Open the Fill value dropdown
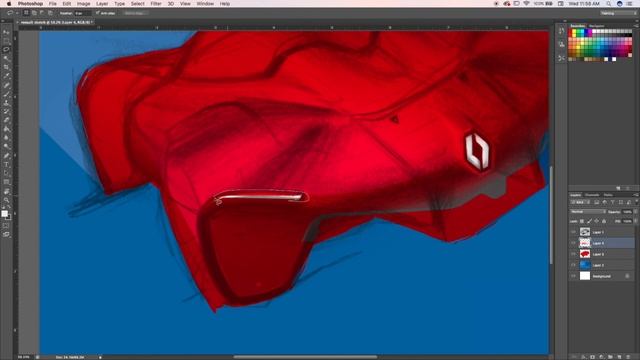The height and width of the screenshot is (360, 640). click(x=636, y=221)
